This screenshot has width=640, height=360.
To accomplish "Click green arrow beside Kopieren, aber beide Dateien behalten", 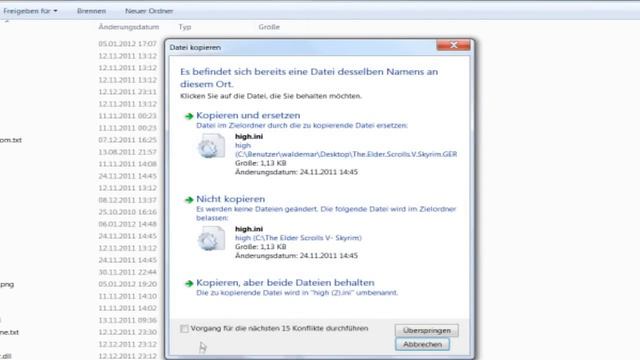I will coord(189,284).
